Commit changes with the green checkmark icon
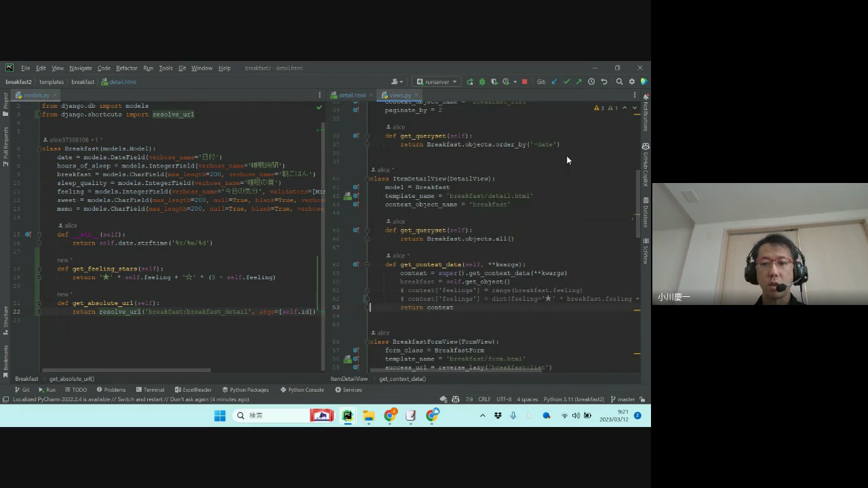Screen dimensions: 868x488 pyautogui.click(x=566, y=82)
